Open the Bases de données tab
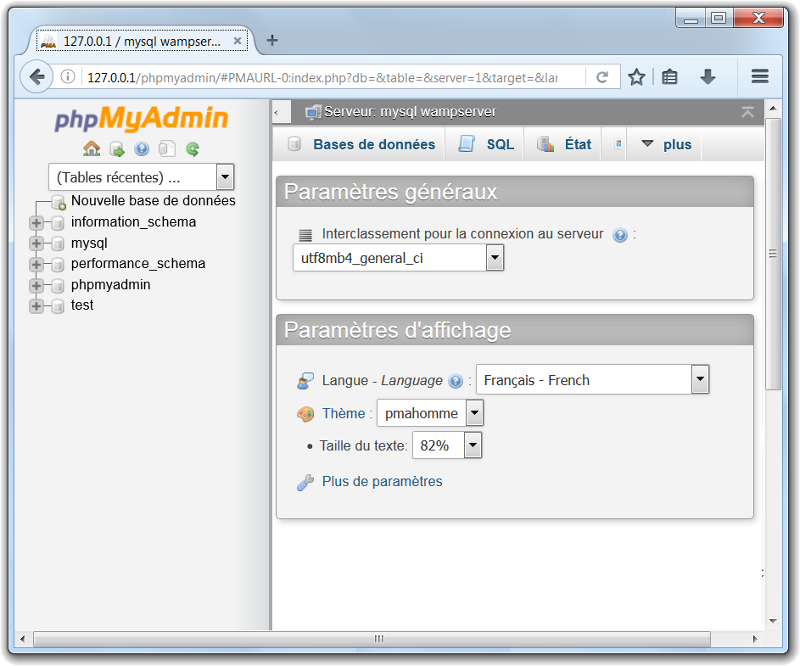The width and height of the screenshot is (800, 666). (361, 144)
